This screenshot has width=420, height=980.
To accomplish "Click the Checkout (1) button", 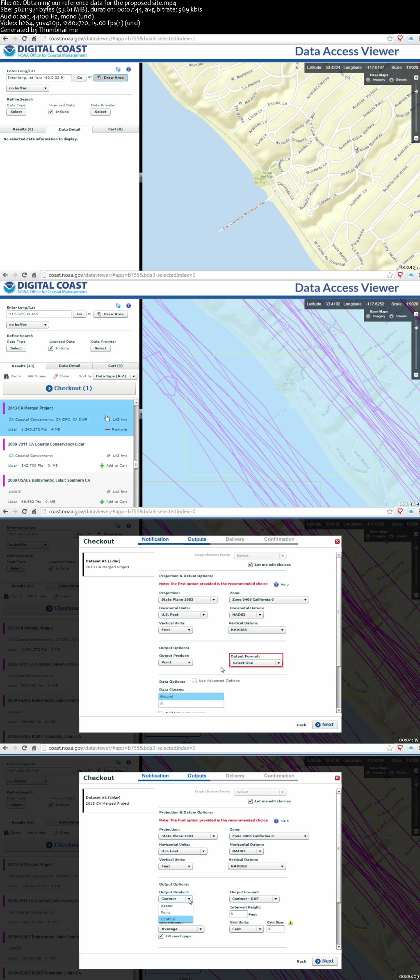I will (x=69, y=388).
